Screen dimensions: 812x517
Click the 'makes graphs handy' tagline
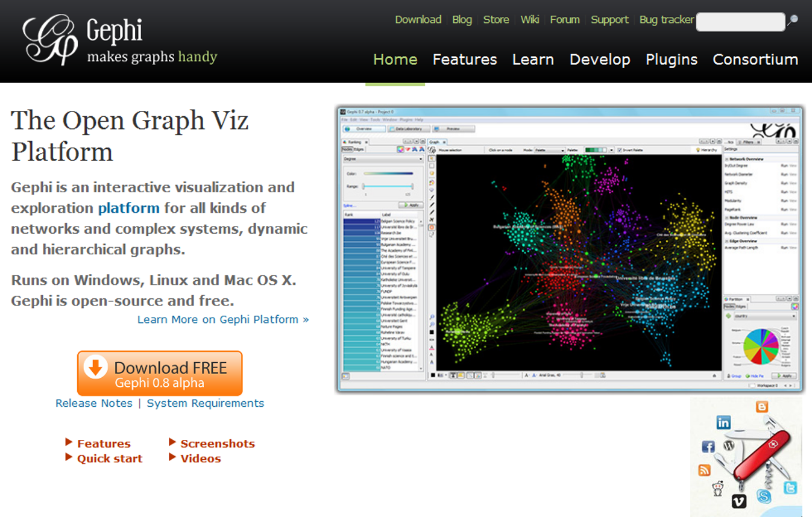(x=152, y=57)
